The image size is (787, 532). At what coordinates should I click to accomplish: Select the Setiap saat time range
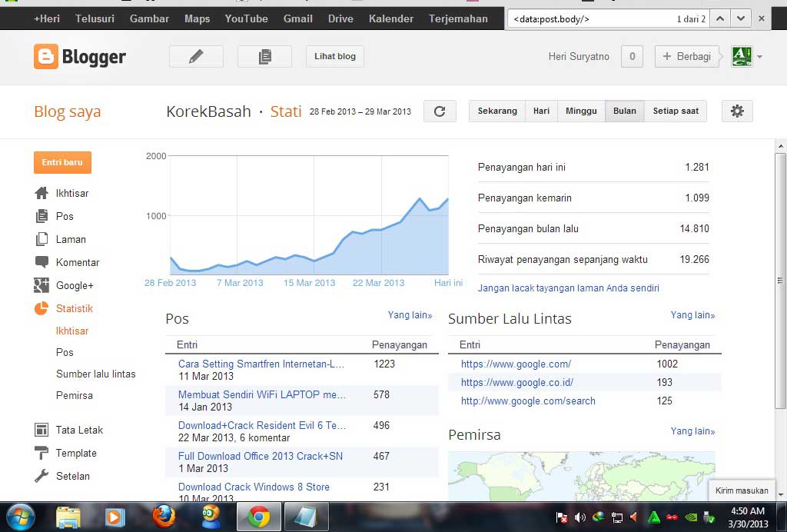point(676,111)
